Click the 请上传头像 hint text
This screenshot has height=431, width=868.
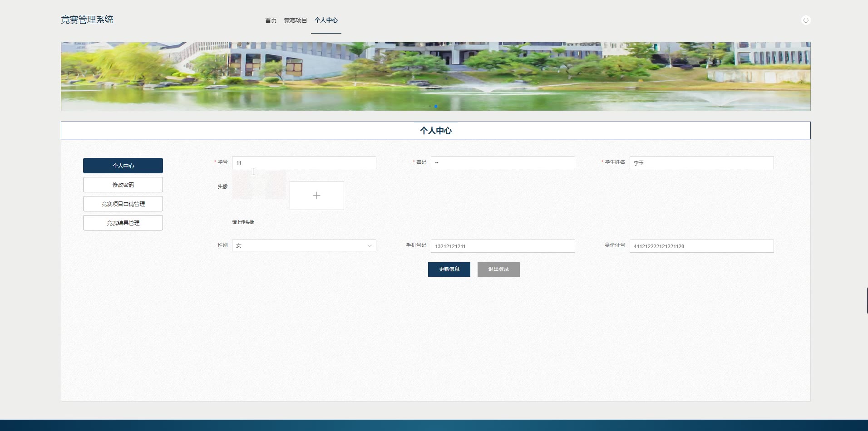243,222
